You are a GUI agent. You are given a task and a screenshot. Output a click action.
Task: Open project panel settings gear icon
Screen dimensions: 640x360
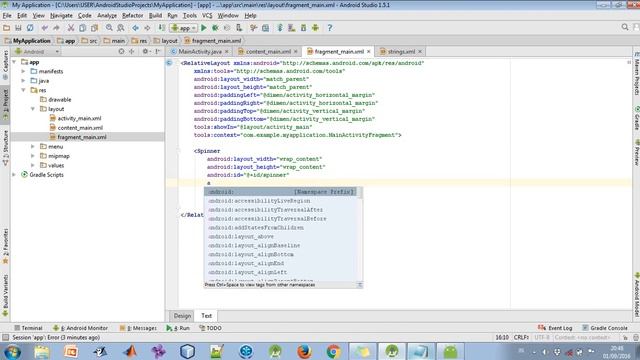pyautogui.click(x=145, y=51)
